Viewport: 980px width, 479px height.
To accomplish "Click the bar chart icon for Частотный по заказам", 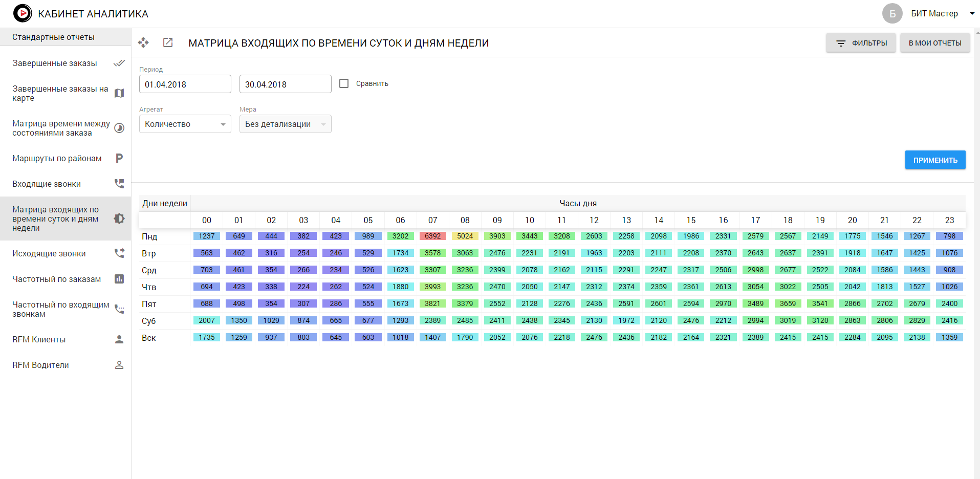I will click(x=119, y=279).
